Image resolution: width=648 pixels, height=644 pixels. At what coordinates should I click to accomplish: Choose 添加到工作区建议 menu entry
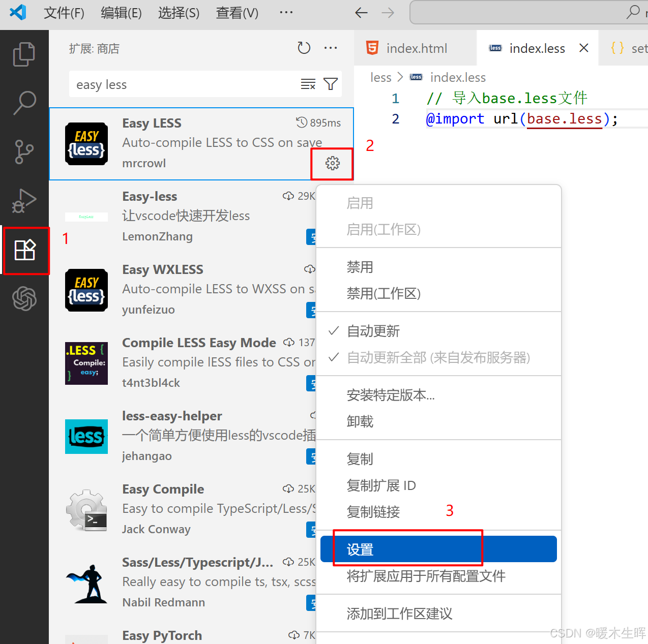point(438,614)
